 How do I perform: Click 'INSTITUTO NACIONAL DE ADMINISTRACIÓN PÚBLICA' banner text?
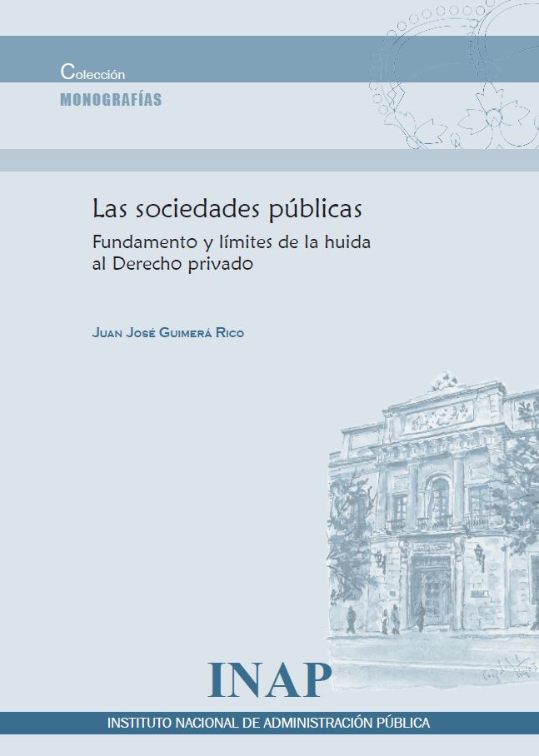[x=268, y=723]
